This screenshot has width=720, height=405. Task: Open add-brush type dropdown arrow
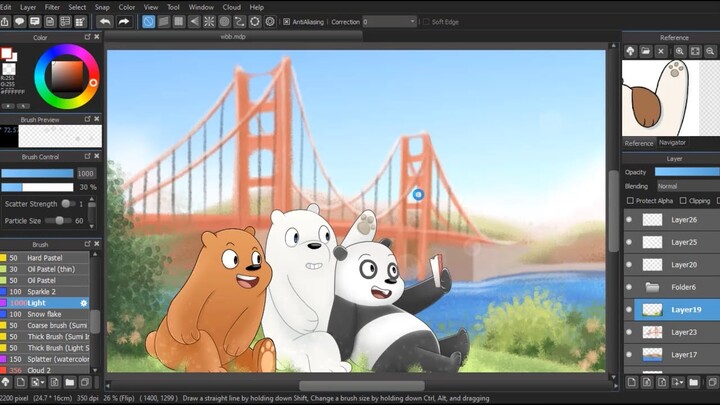[43, 382]
